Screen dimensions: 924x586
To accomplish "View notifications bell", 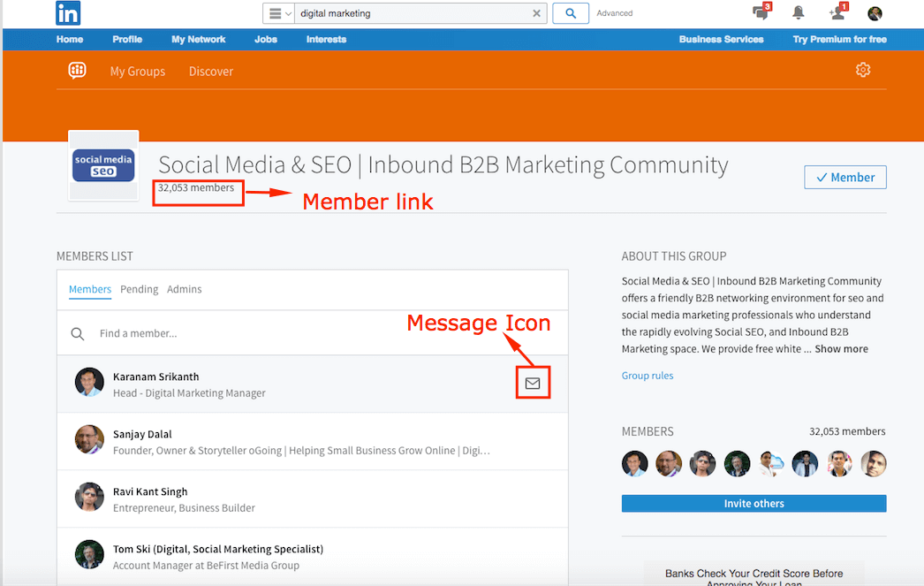I will pyautogui.click(x=799, y=12).
